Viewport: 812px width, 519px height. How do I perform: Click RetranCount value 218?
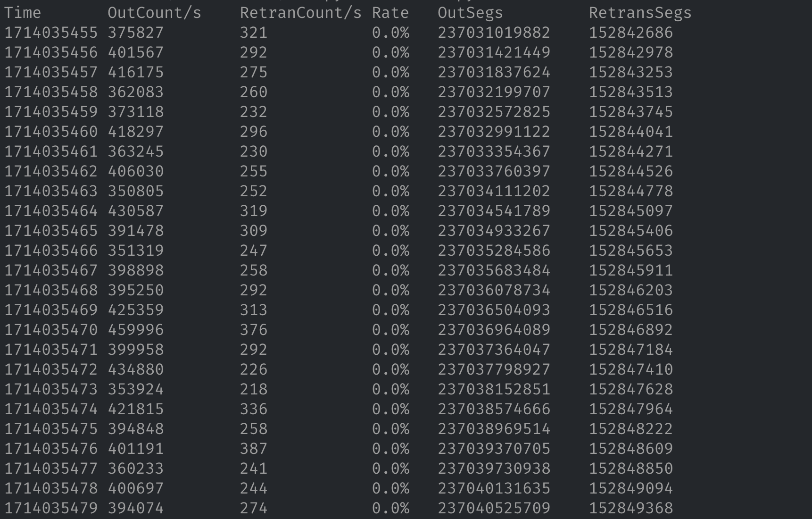[x=254, y=389]
